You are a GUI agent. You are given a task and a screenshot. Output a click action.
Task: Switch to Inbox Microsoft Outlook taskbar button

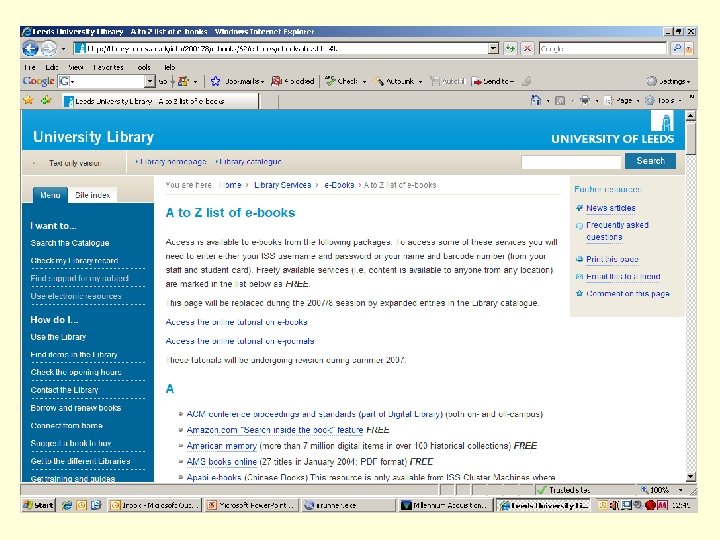coord(155,505)
